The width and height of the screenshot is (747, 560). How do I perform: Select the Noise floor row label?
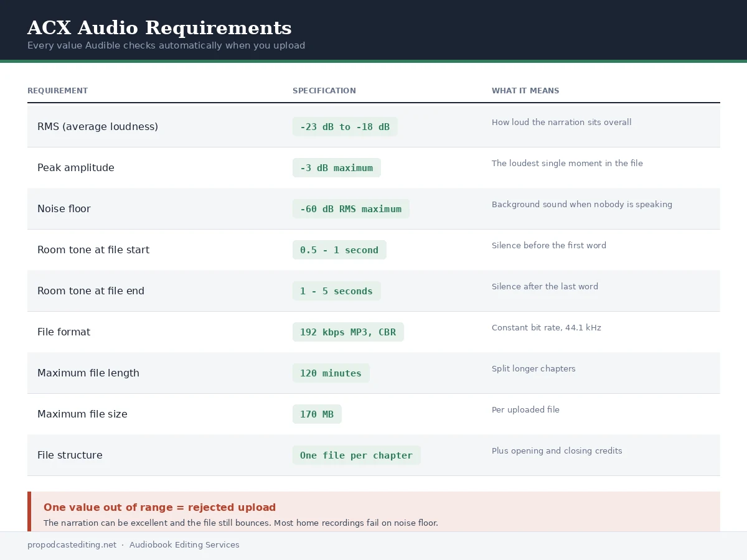(64, 209)
